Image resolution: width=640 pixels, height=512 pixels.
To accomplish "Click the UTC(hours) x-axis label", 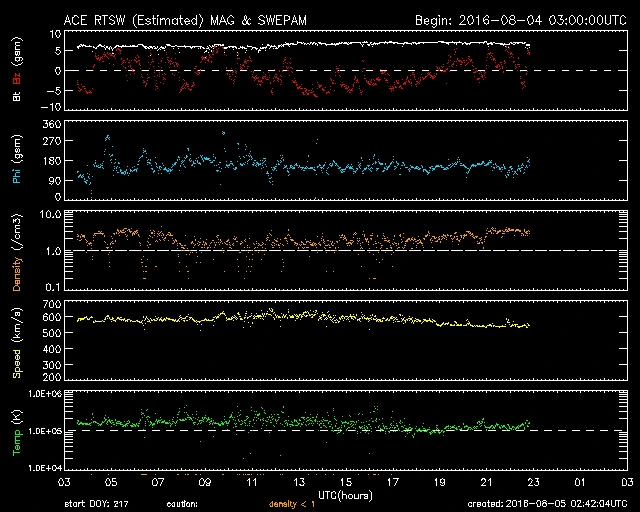I will point(345,494).
